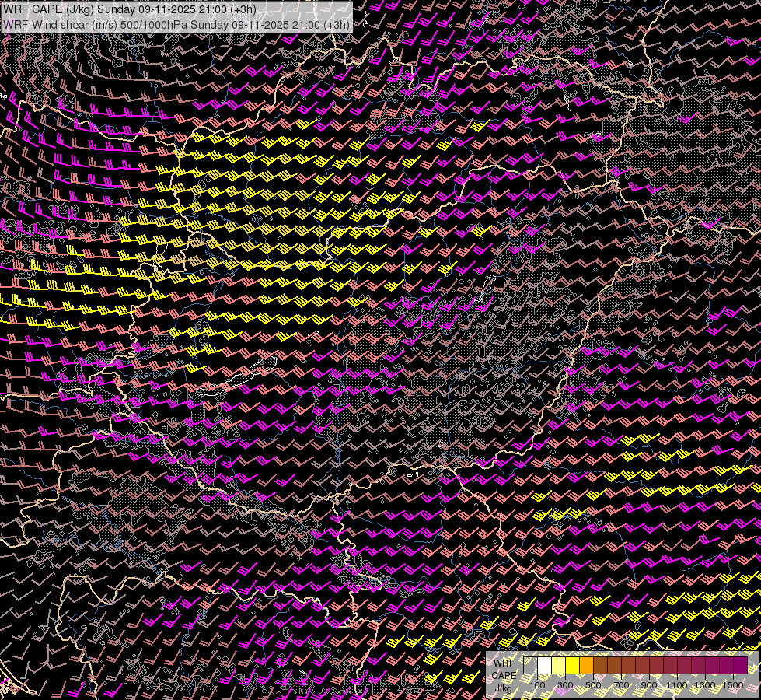Click the 1300 label on CAPE scale
This screenshot has width=761, height=700.
click(704, 684)
